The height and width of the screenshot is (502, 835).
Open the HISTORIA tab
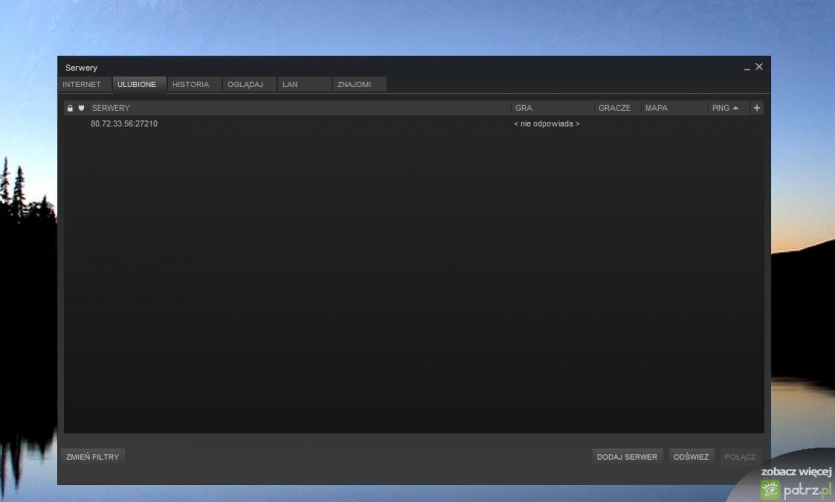(191, 85)
